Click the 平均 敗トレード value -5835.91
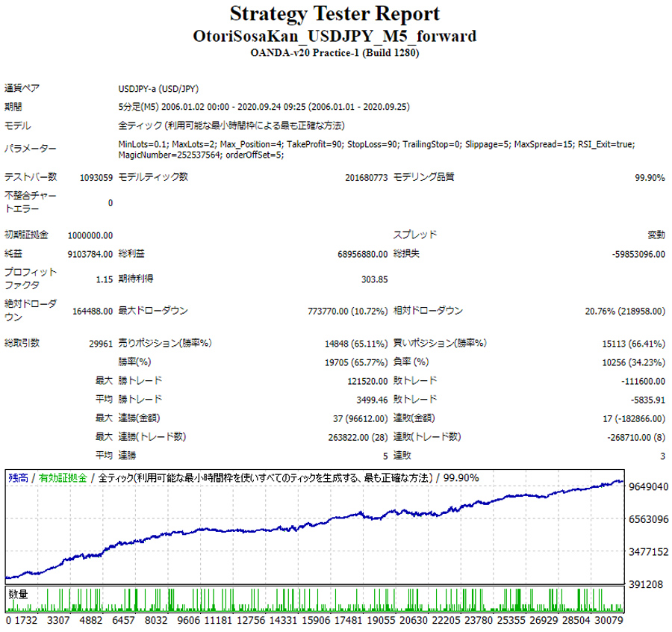672x632 pixels. [x=648, y=400]
